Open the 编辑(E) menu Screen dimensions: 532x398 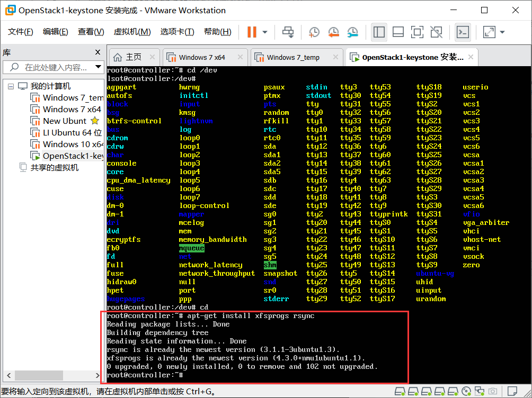click(55, 32)
